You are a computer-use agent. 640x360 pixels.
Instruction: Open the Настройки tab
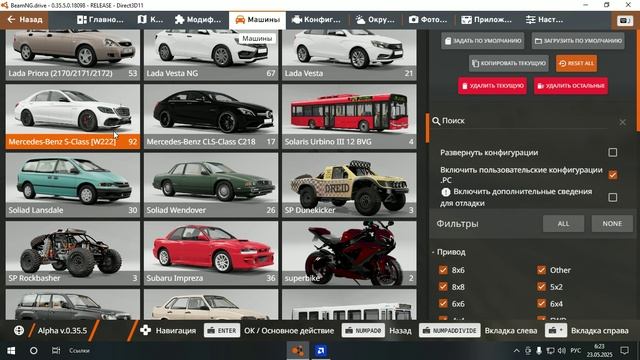[544, 20]
